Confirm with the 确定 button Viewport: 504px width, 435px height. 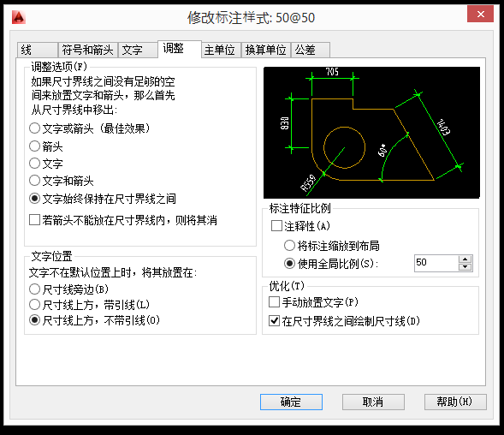tap(291, 402)
